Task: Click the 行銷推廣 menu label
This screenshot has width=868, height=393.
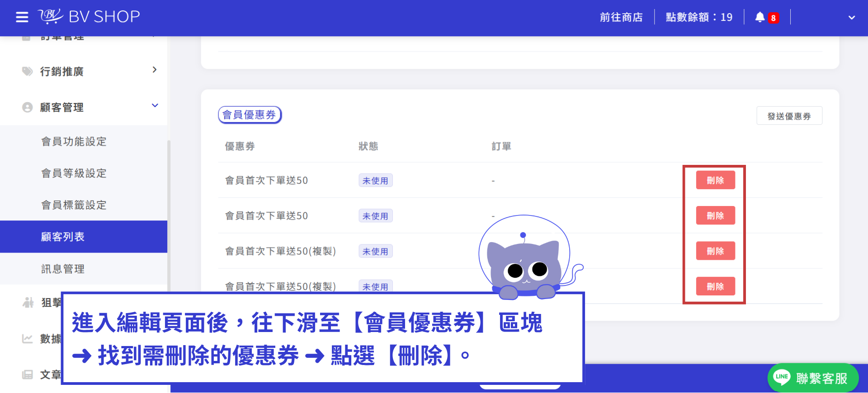Action: [x=62, y=71]
